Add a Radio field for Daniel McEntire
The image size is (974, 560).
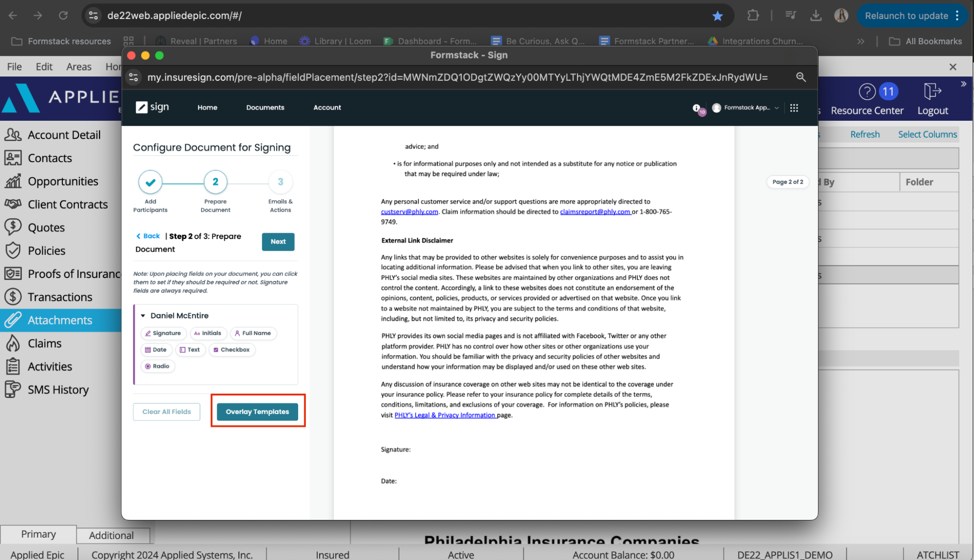[157, 366]
